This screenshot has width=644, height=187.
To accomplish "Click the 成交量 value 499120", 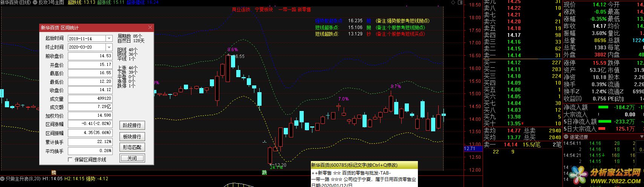I will pyautogui.click(x=90, y=99).
